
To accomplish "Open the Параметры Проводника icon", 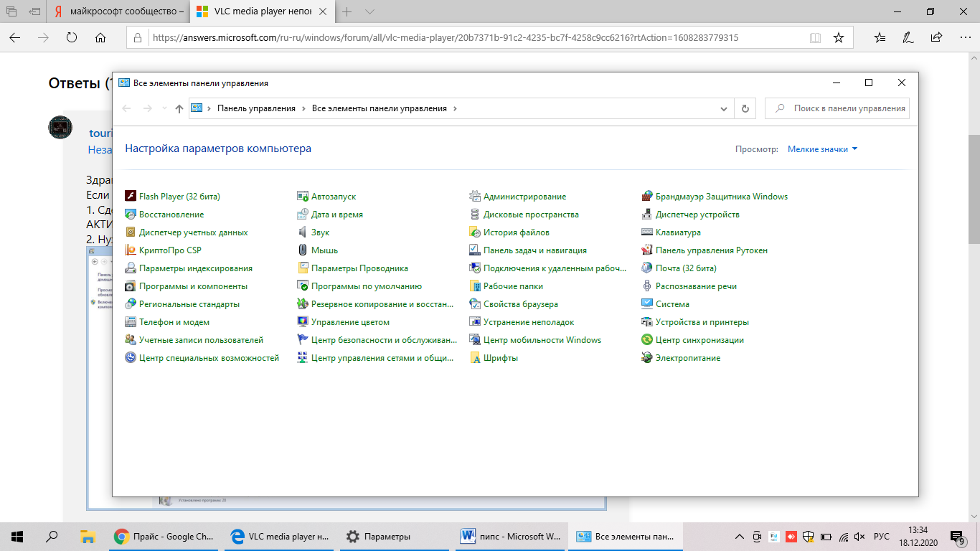I will pyautogui.click(x=303, y=268).
